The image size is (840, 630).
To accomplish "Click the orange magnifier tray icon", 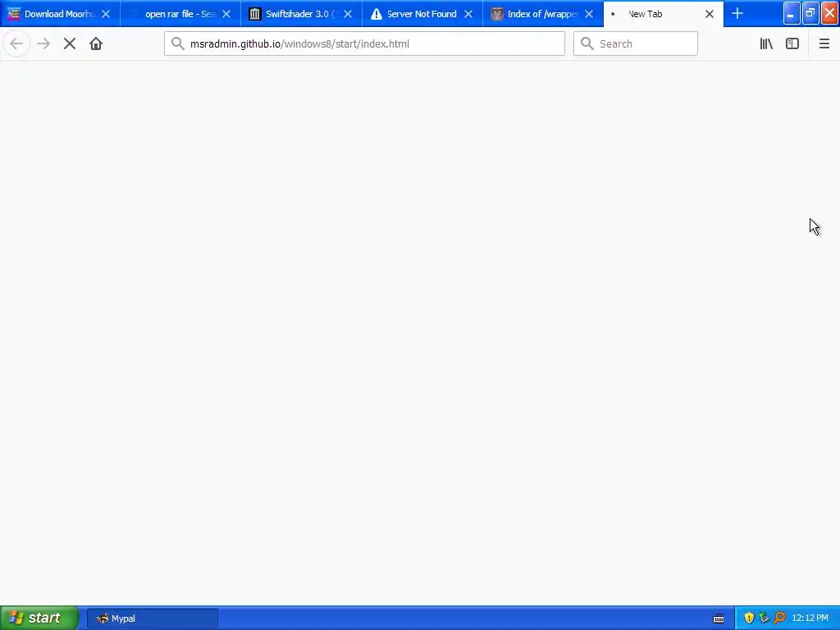I will (779, 619).
